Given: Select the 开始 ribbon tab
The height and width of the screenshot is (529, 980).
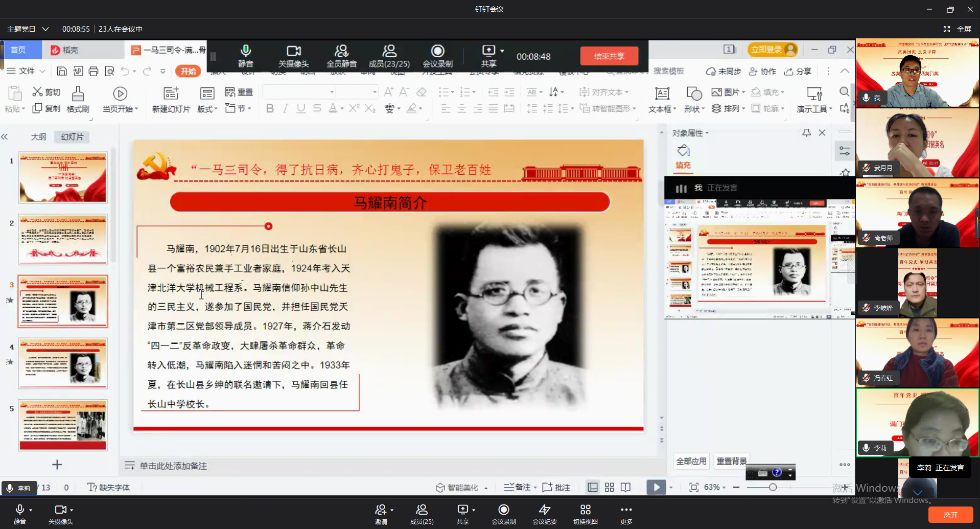Looking at the screenshot, I should coord(188,71).
